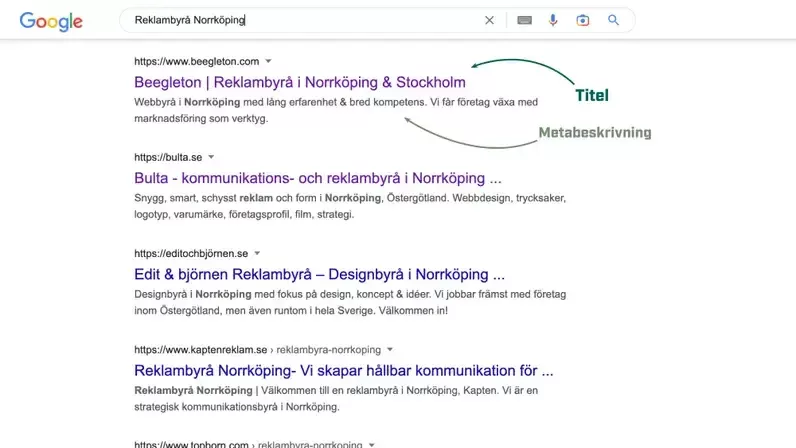The image size is (796, 448).
Task: Start voice search with microphone icon
Action: 553,20
